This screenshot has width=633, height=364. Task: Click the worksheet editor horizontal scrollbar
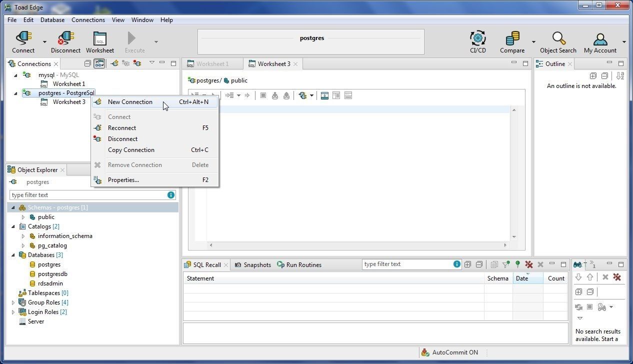[x=357, y=245]
